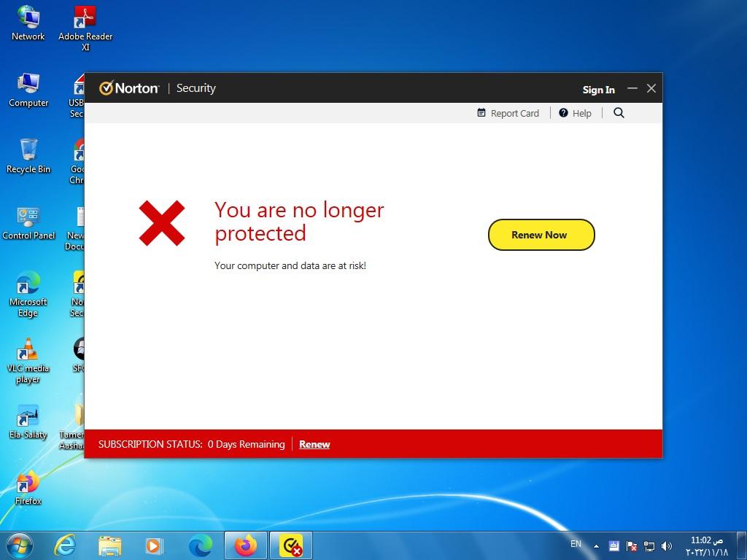Click the "0 Days Remaining" subscription status text
The image size is (747, 560).
point(247,444)
